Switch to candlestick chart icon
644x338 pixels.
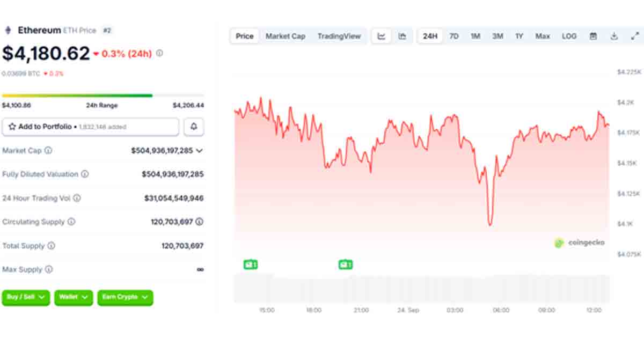point(402,36)
